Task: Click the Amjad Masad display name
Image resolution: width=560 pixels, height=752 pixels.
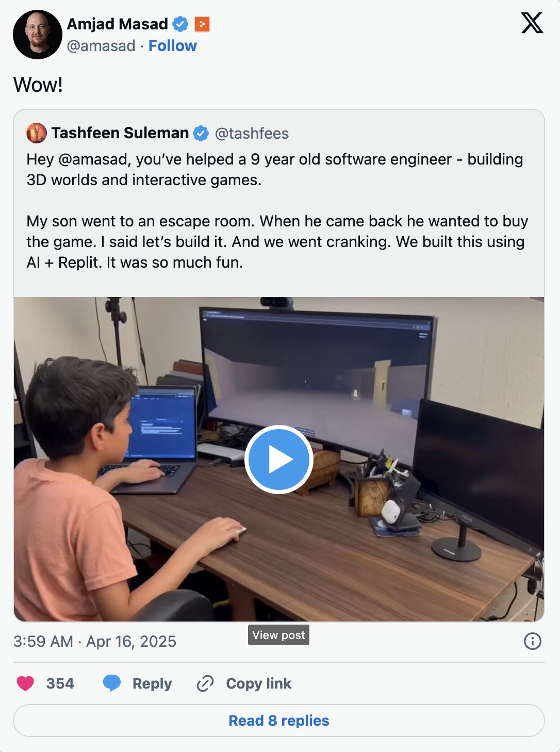Action: (118, 24)
